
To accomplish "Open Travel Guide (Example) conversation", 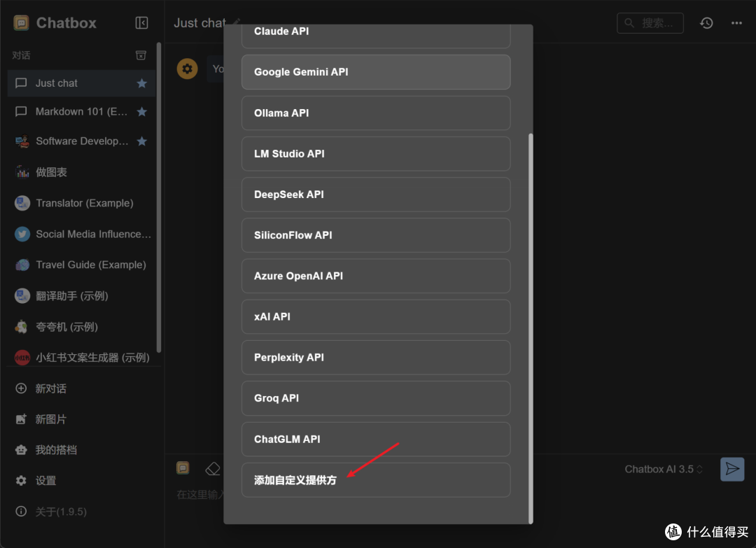I will click(81, 265).
